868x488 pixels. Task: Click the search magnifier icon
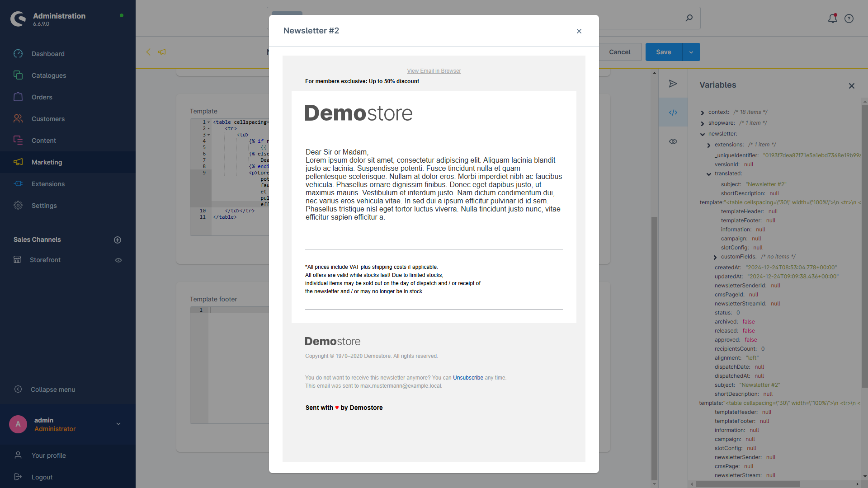[689, 18]
